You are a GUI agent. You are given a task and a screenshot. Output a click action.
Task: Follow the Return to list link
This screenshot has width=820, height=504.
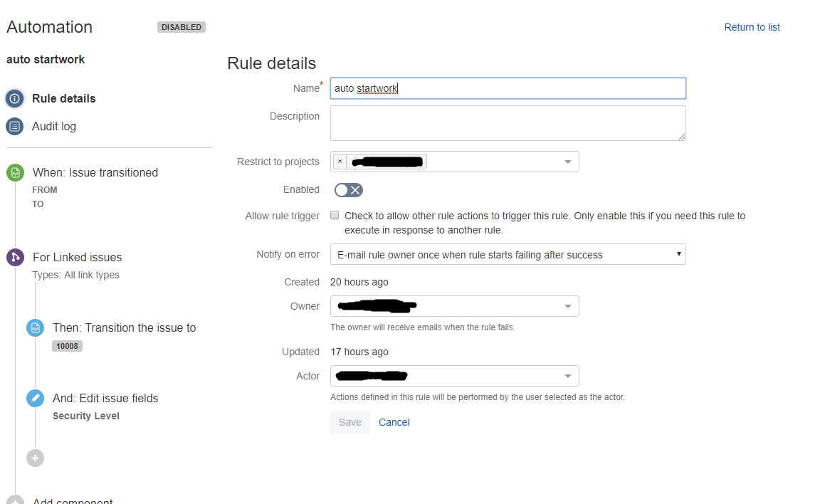click(x=752, y=27)
